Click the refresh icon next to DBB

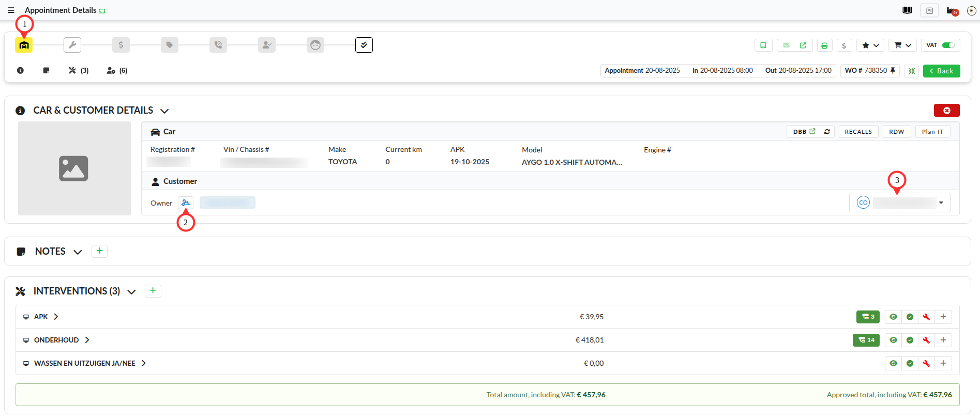click(x=827, y=132)
